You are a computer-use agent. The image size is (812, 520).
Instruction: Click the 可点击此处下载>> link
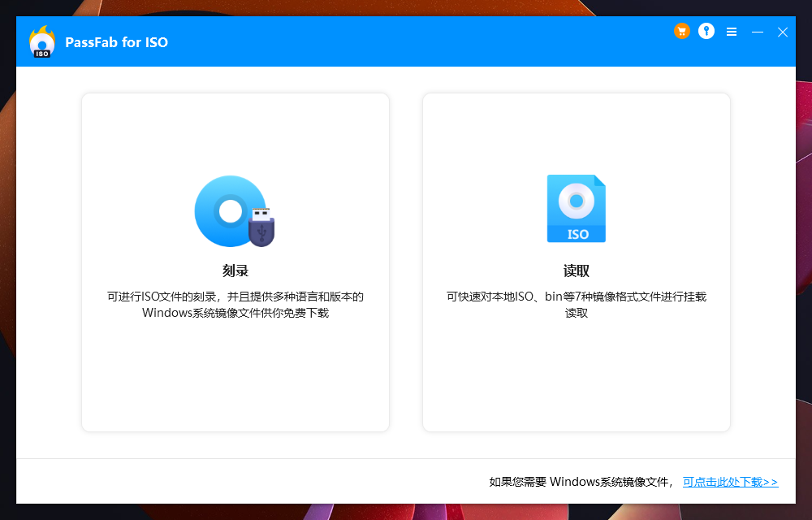click(x=730, y=482)
